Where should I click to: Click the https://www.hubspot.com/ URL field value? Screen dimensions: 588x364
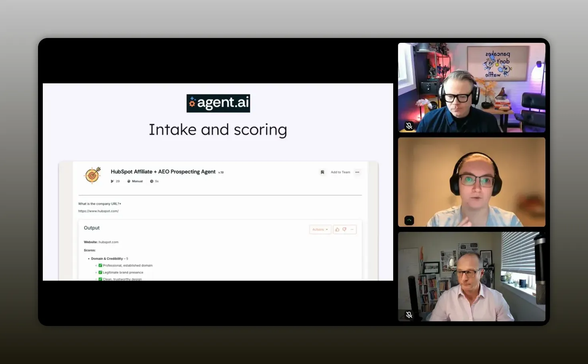(98, 211)
